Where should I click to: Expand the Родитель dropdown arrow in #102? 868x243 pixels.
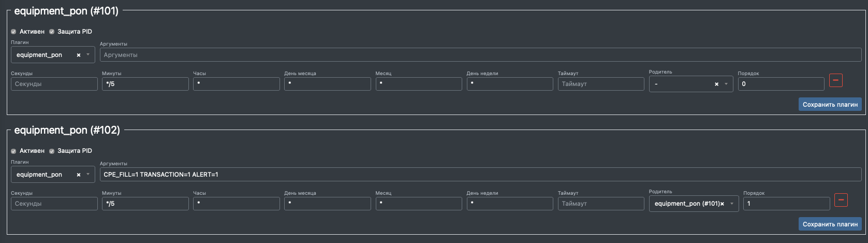732,204
